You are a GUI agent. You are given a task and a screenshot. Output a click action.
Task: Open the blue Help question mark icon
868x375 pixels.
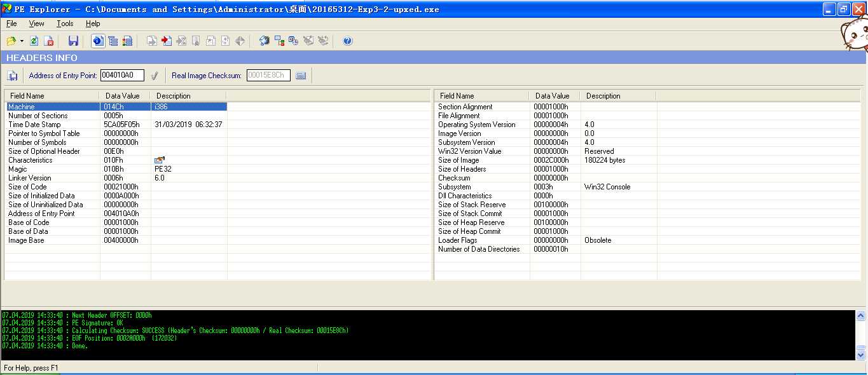347,41
